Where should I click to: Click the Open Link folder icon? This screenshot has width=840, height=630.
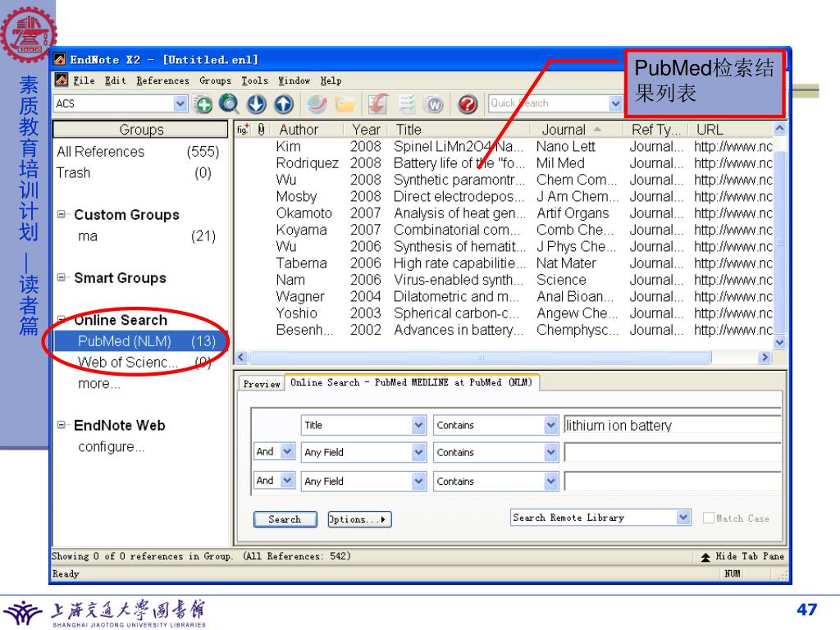tap(345, 104)
